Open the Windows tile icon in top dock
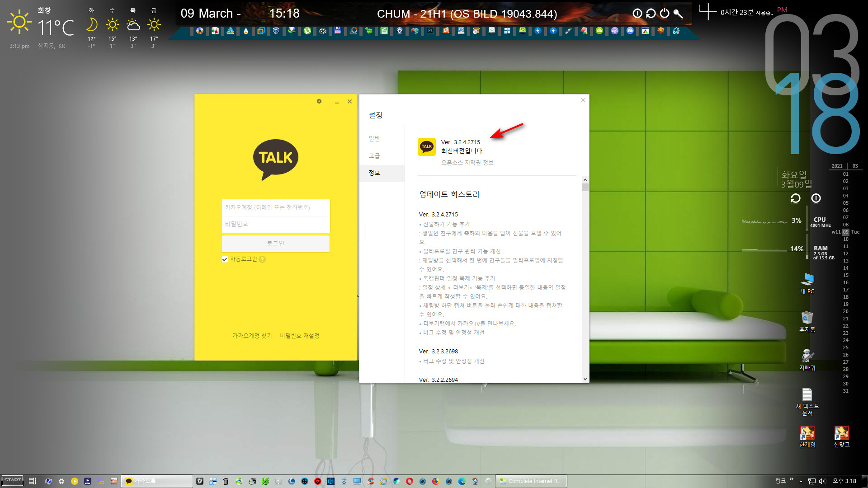The height and width of the screenshot is (488, 868). [507, 31]
